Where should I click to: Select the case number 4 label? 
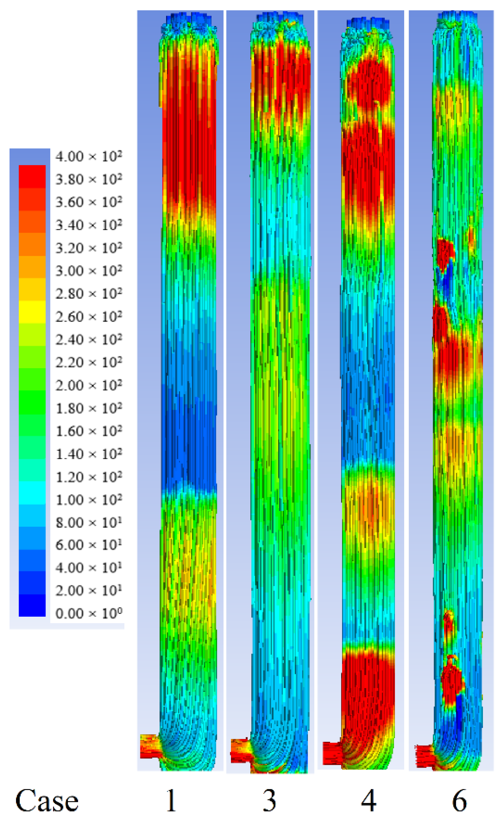click(x=368, y=800)
